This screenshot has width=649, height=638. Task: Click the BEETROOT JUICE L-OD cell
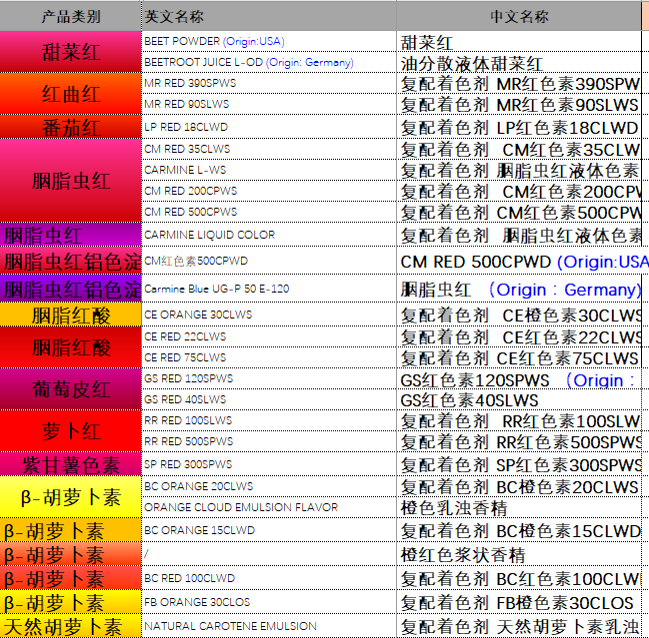click(x=269, y=62)
